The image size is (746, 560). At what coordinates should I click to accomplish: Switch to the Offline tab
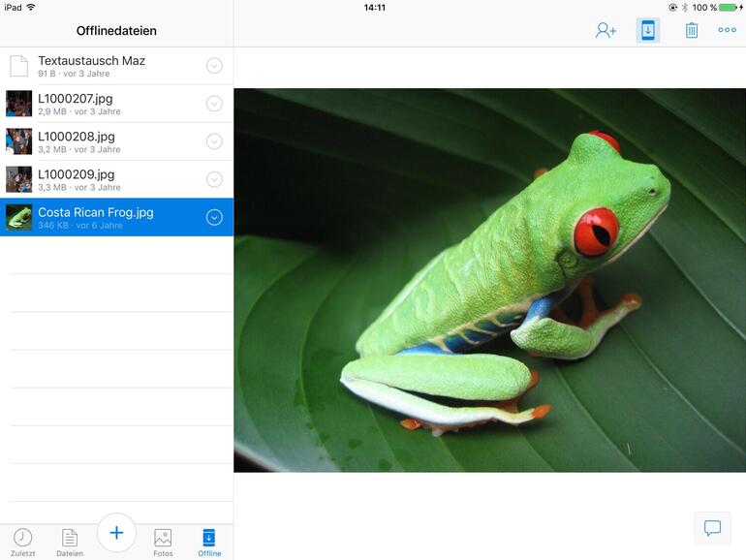(209, 542)
